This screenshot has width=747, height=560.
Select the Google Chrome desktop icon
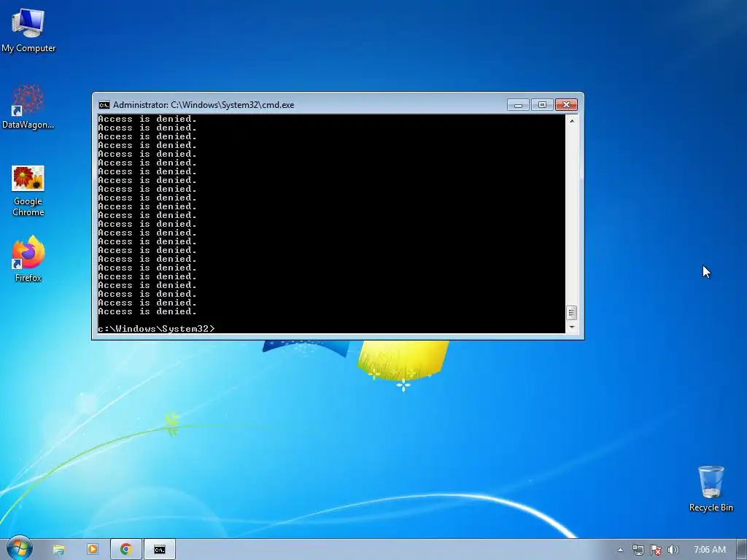tap(28, 191)
